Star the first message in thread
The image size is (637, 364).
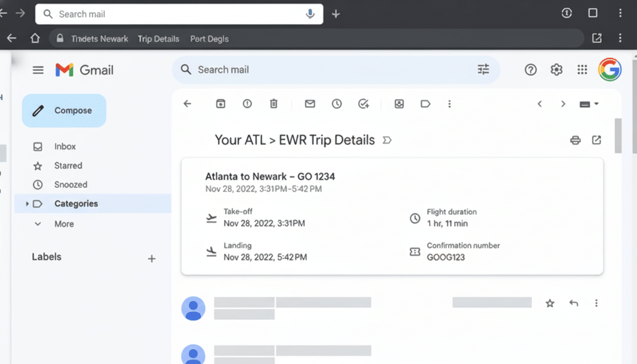tap(550, 303)
